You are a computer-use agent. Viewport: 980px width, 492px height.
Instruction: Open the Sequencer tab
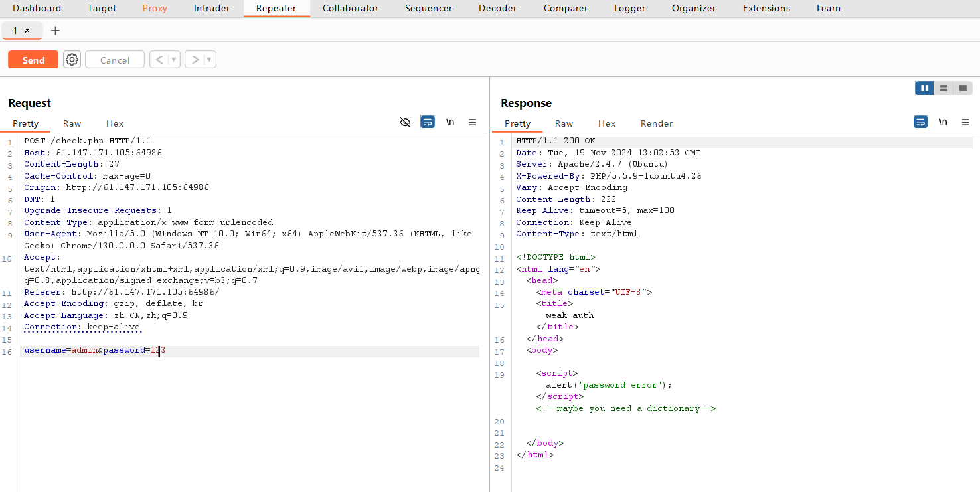pyautogui.click(x=428, y=9)
